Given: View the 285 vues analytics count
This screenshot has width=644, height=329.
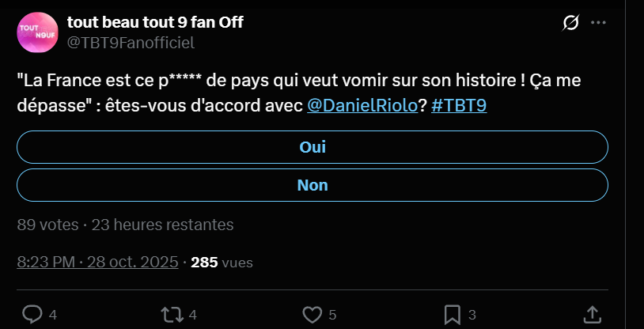Looking at the screenshot, I should (222, 262).
